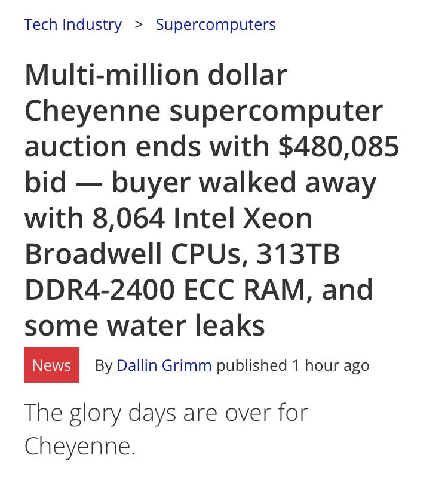Viewport: 448px width, 477px height.
Task: Click the 'Multi-million dollar' headline line
Action: coord(156,75)
